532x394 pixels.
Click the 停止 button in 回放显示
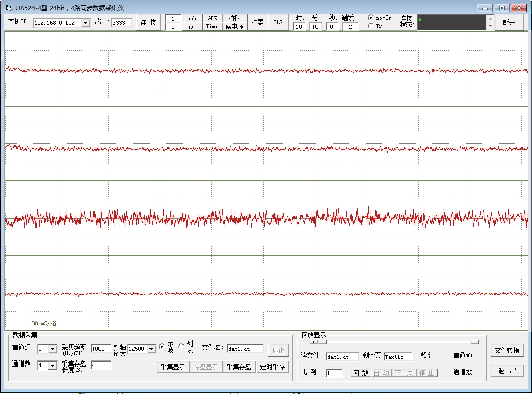(426, 373)
